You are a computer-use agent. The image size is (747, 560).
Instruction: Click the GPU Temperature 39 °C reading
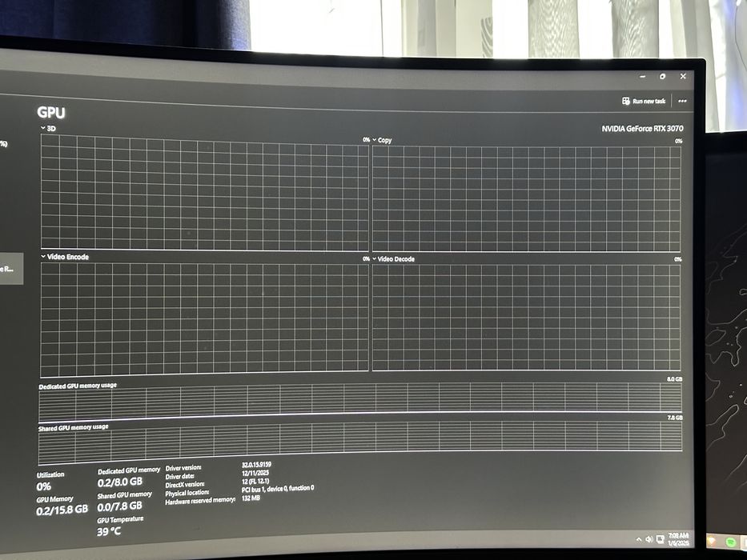click(x=109, y=531)
